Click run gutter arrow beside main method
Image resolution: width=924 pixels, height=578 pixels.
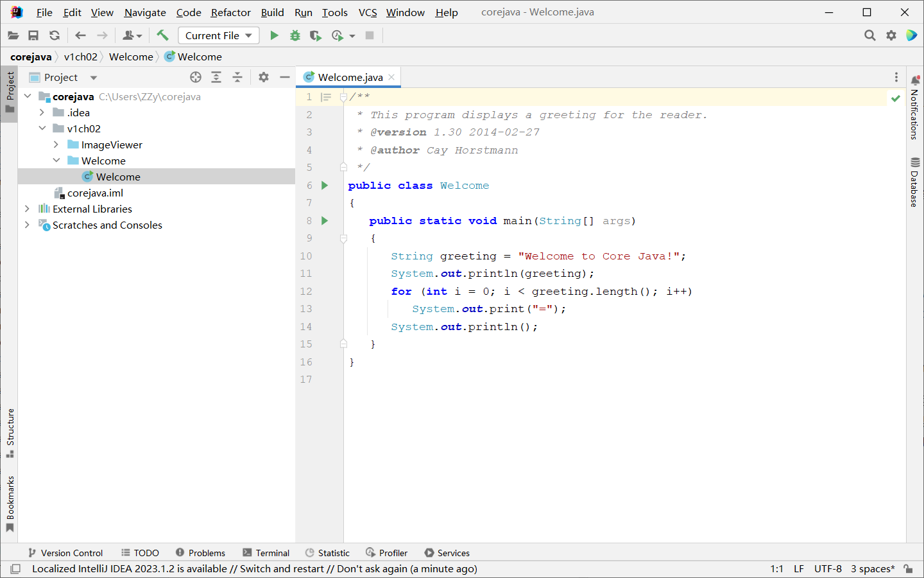325,220
